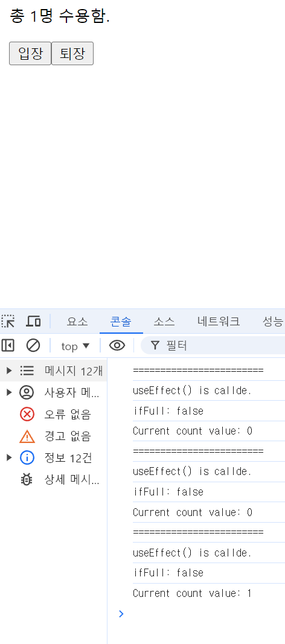Screen dimensions: 285x644
Task: Select the 경고 없음 warning icon
Action: tap(27, 436)
